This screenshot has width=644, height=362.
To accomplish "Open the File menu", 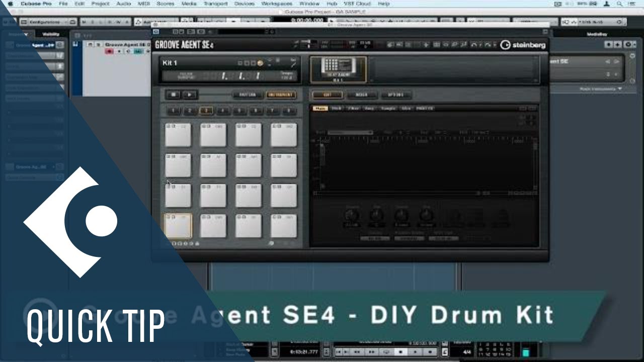I will 63,4.
